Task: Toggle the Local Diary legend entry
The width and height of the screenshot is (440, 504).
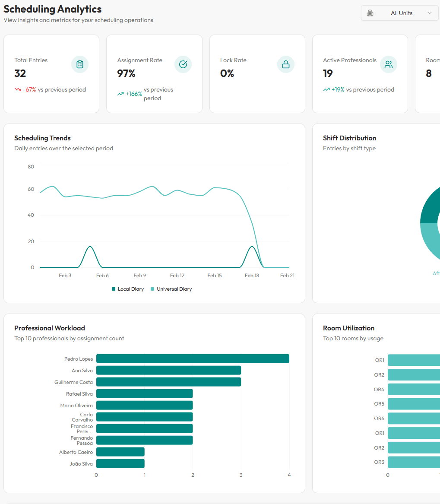Action: (x=127, y=288)
